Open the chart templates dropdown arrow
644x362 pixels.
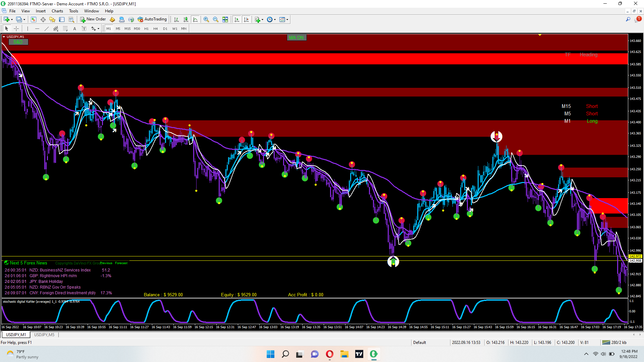(287, 19)
